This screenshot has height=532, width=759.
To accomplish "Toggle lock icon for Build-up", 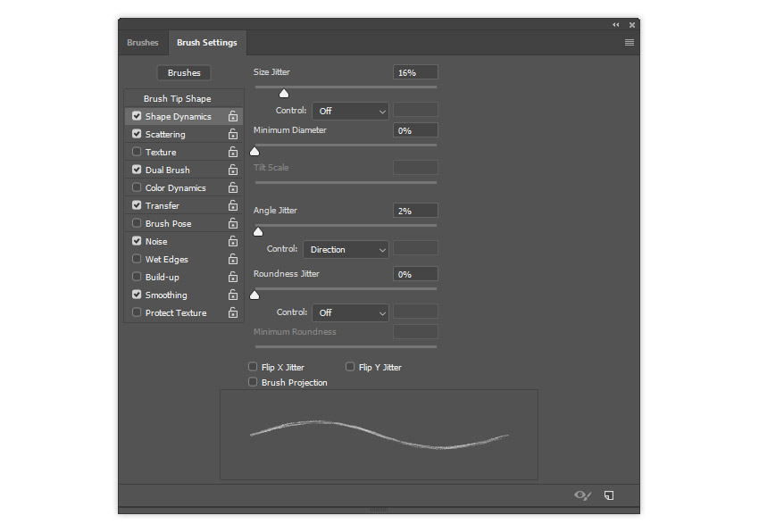I will [233, 277].
